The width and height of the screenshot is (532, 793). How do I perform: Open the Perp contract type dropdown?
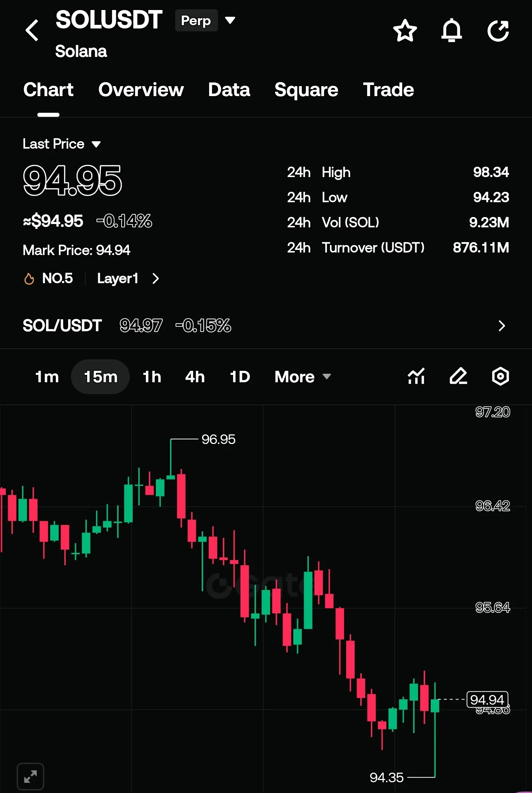click(x=205, y=20)
